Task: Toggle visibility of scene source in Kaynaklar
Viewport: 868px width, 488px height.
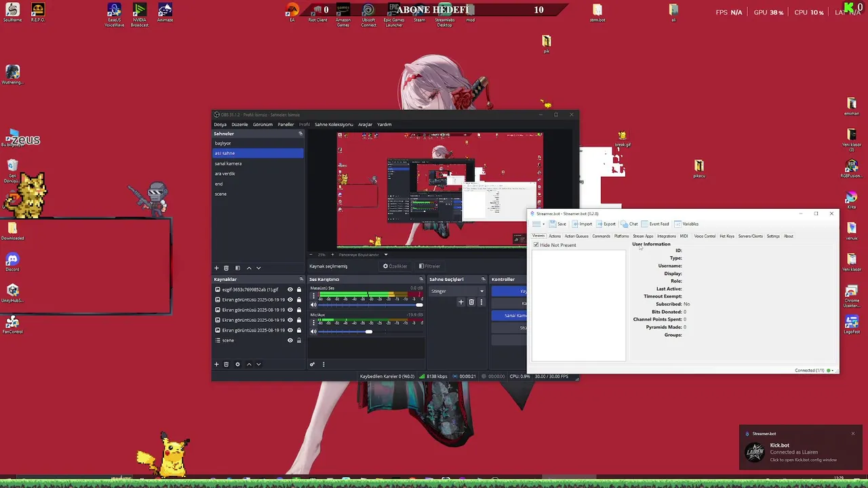Action: (290, 340)
